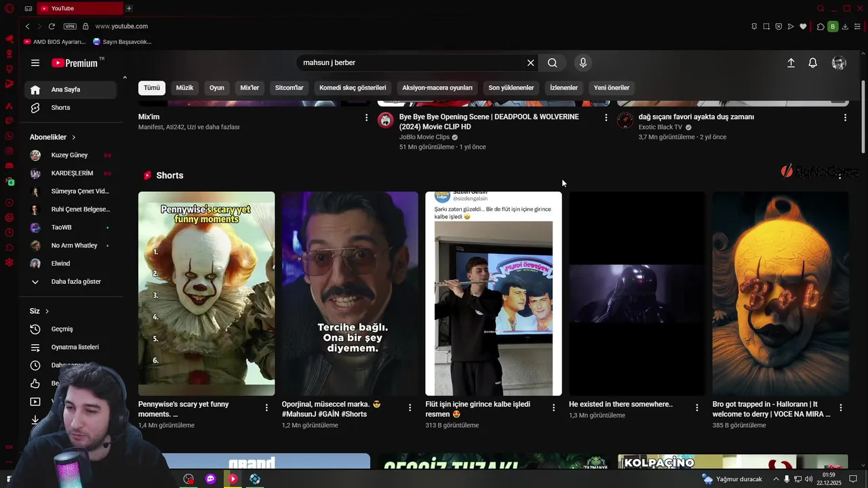Click the heart bookmark icon
This screenshot has height=488, width=868.
[x=803, y=26]
